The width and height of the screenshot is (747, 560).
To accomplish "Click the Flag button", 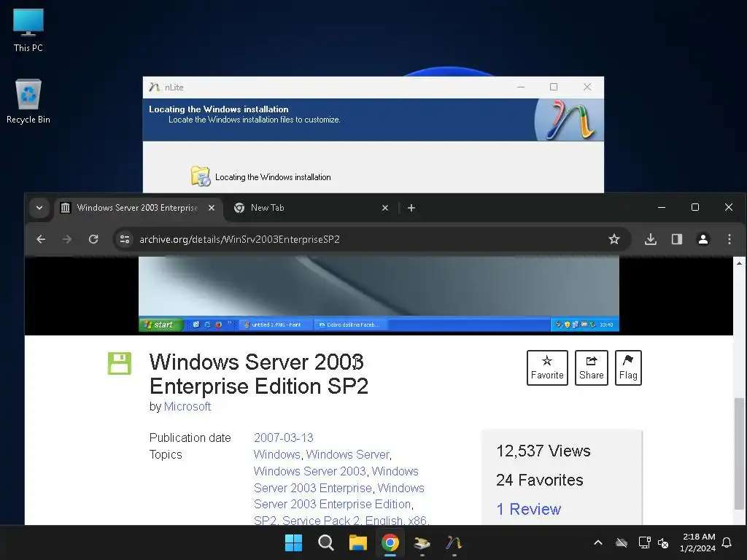I will pyautogui.click(x=628, y=367).
